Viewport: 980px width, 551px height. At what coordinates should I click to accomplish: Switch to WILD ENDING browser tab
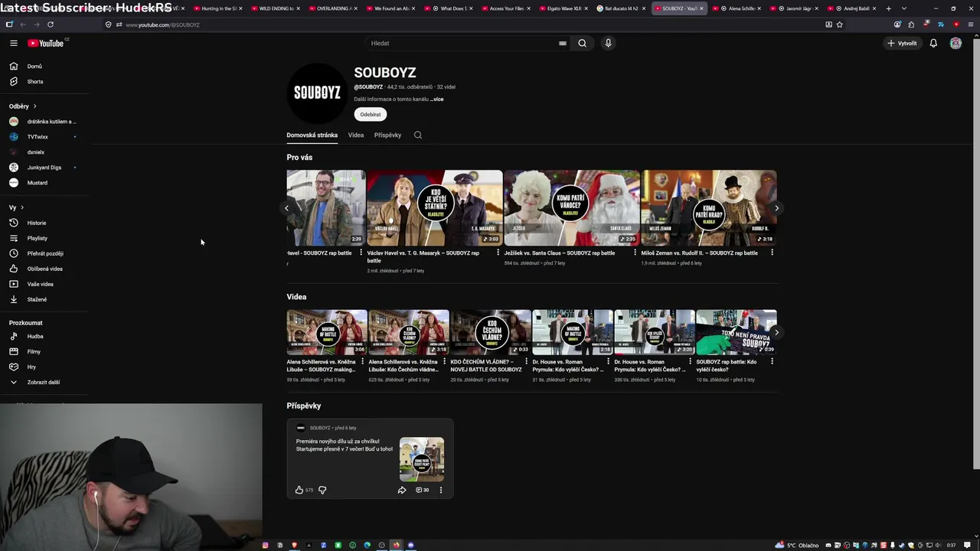[276, 8]
